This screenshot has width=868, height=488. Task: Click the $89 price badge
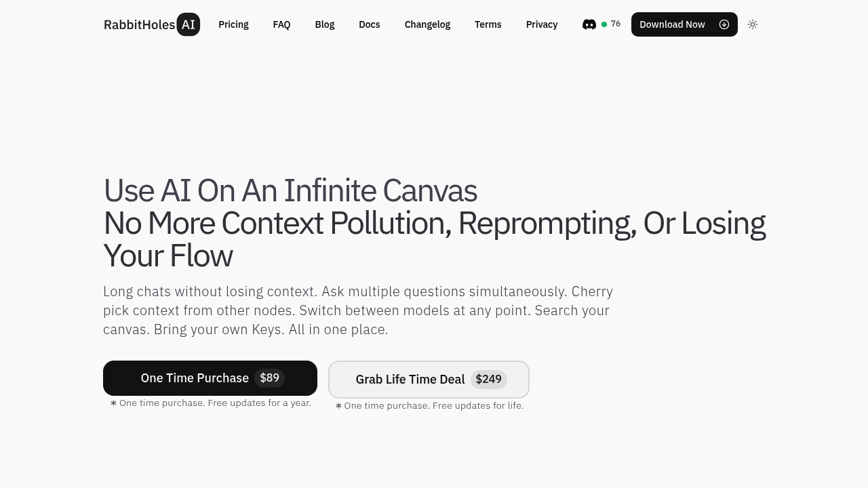point(269,378)
